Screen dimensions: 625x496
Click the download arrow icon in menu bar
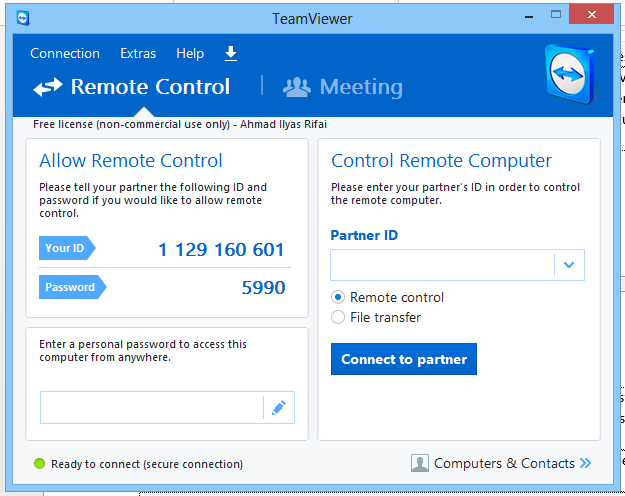pyautogui.click(x=231, y=53)
